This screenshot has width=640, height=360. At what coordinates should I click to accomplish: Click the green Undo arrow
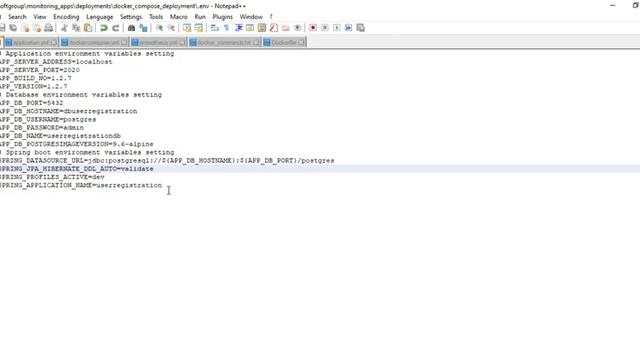tap(104, 28)
